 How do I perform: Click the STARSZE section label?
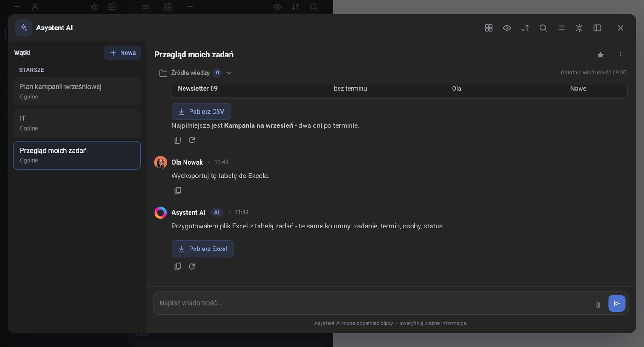coord(32,70)
